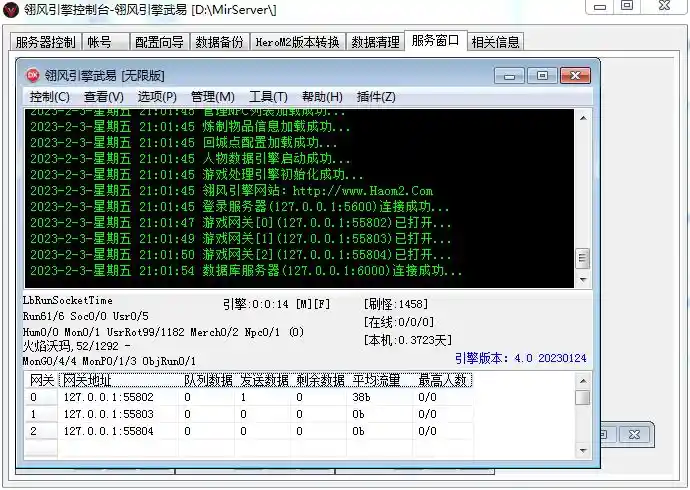Click log line with http://www.Haom2.Com
690x490 pixels.
click(231, 190)
